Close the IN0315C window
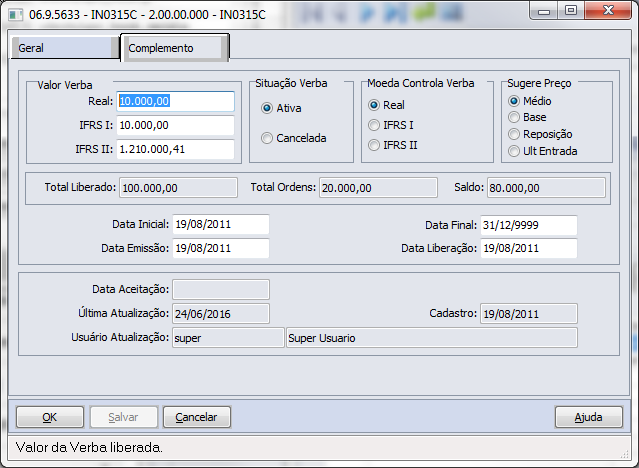Viewport: 639px width, 468px height. click(608, 11)
